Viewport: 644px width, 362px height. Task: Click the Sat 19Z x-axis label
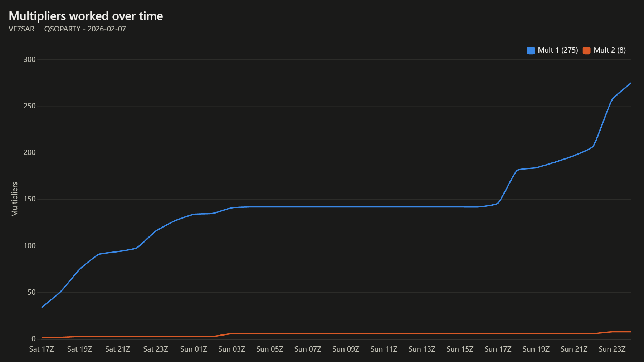click(x=79, y=349)
